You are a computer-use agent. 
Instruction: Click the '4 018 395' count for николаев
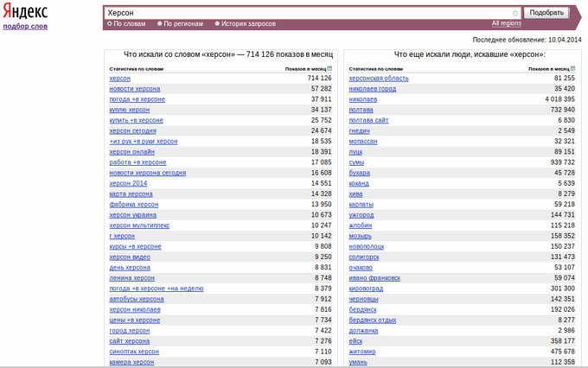[x=559, y=99]
